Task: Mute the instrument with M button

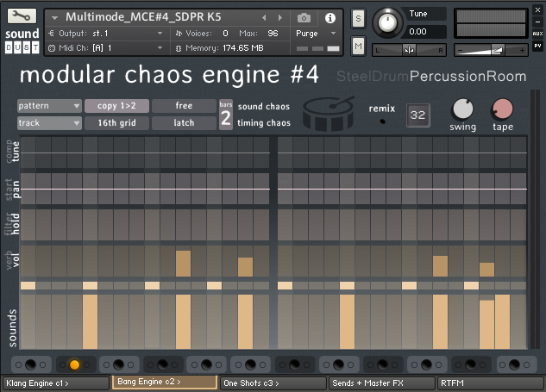Action: coord(358,46)
